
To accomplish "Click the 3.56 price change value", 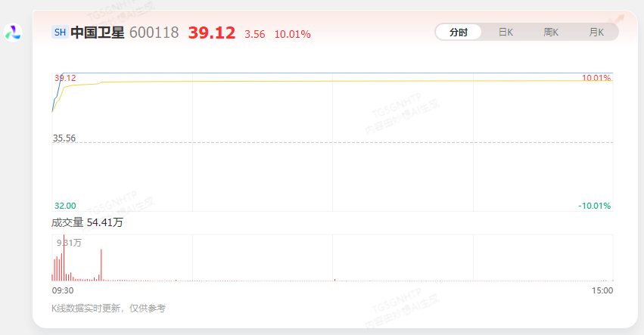I will 254,34.
